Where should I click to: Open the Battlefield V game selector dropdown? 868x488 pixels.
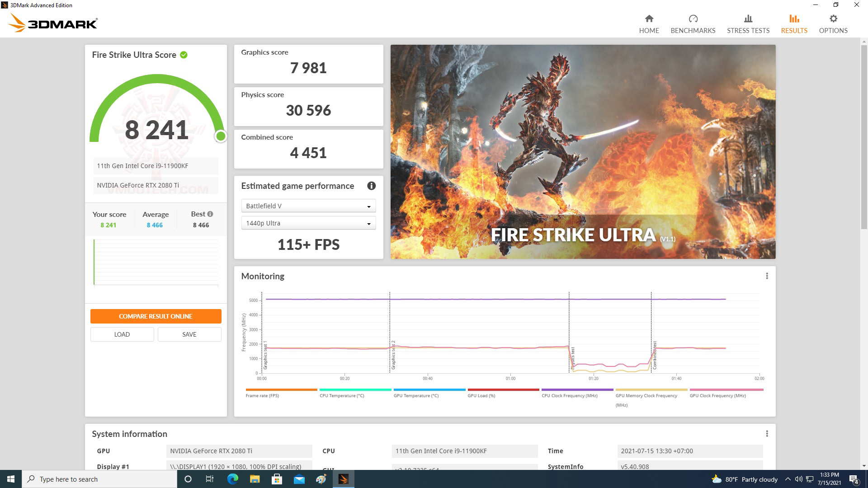(x=309, y=206)
